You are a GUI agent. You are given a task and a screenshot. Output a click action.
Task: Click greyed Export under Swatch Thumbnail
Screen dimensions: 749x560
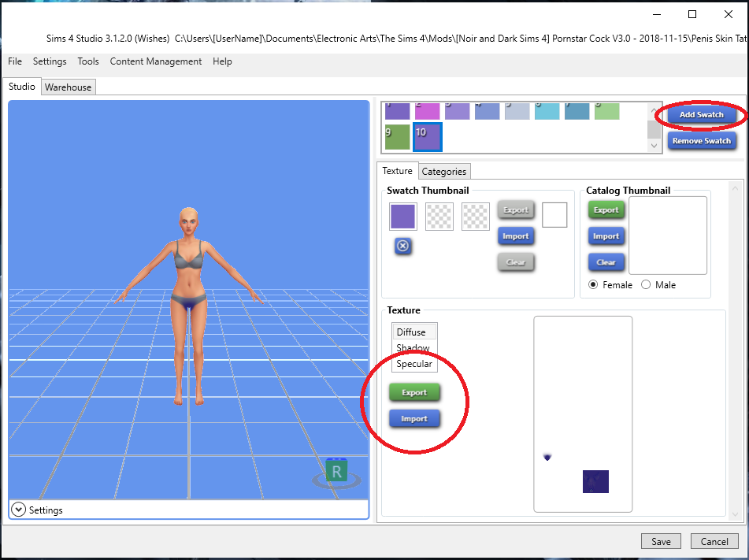point(516,210)
